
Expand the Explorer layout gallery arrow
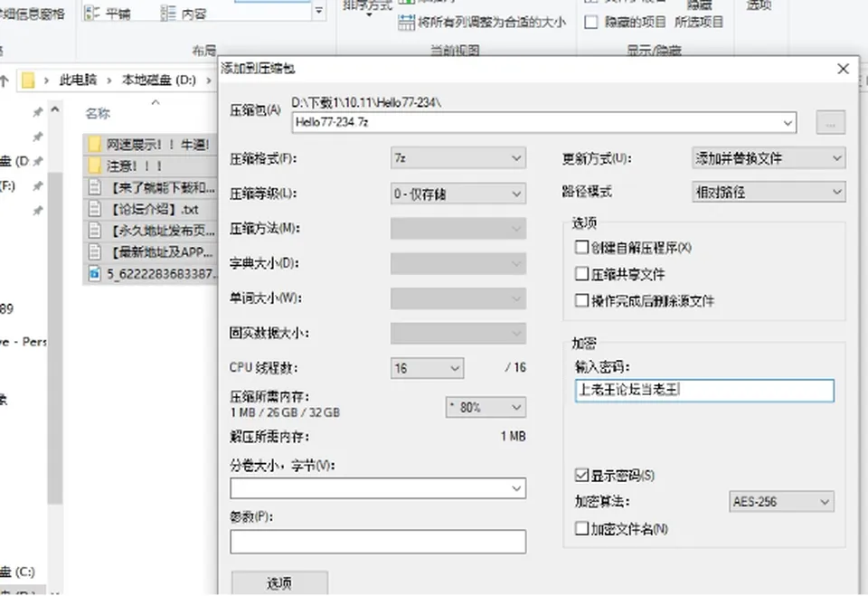coord(319,11)
